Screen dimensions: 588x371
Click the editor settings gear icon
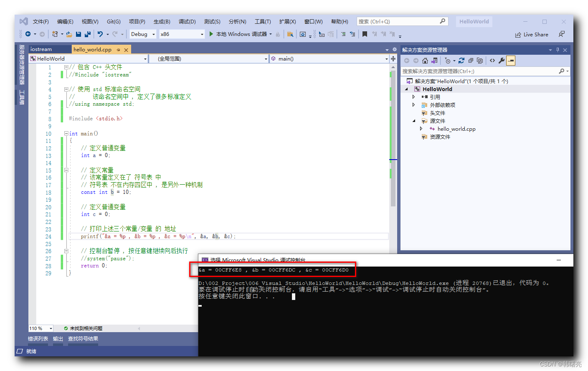tap(395, 49)
